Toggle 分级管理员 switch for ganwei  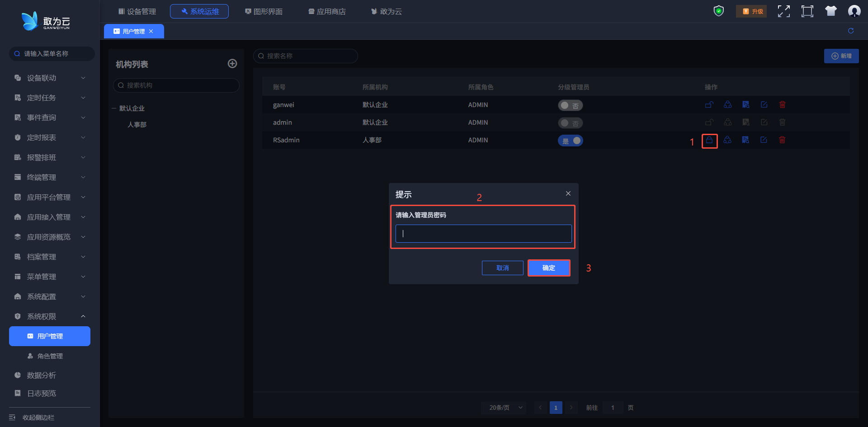pyautogui.click(x=570, y=105)
